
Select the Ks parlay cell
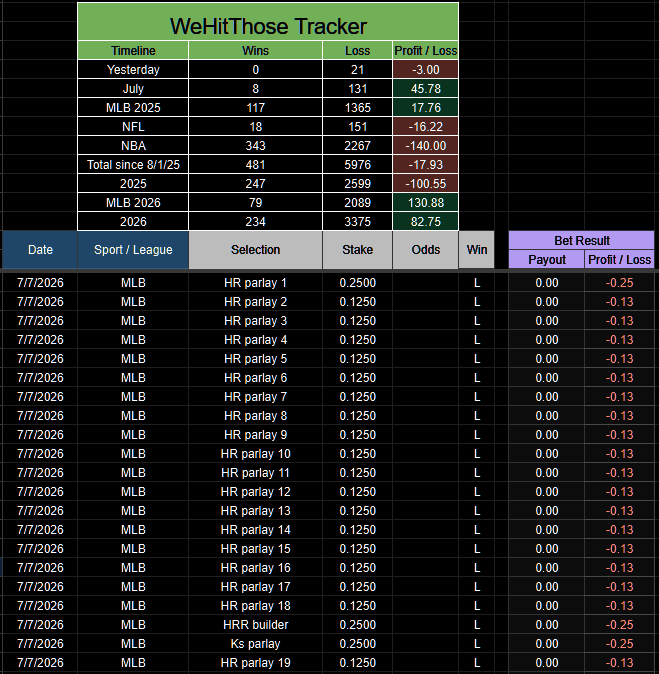[x=255, y=643]
